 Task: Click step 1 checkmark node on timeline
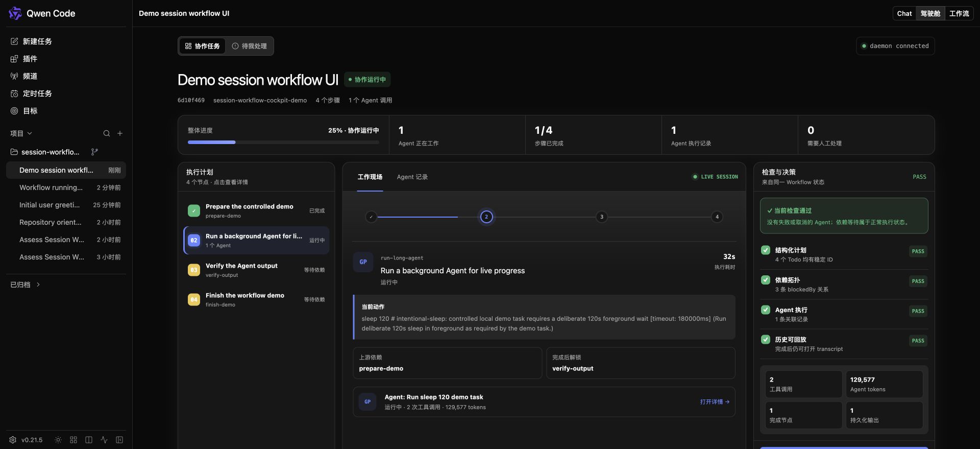371,217
